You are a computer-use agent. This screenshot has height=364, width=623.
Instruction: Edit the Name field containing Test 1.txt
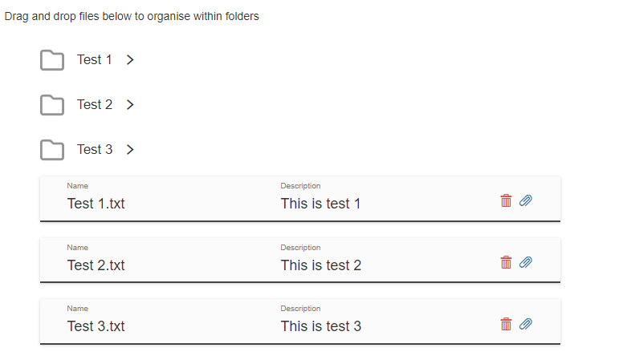(96, 204)
